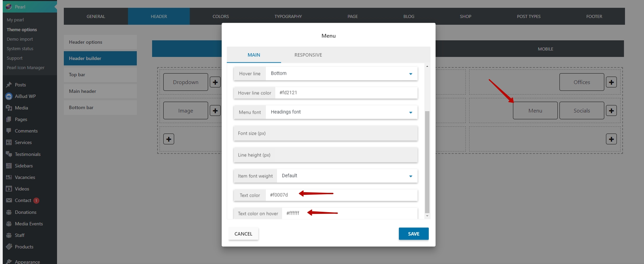Image resolution: width=644 pixels, height=264 pixels.
Task: Click the Font size (px) input field
Action: coord(325,134)
